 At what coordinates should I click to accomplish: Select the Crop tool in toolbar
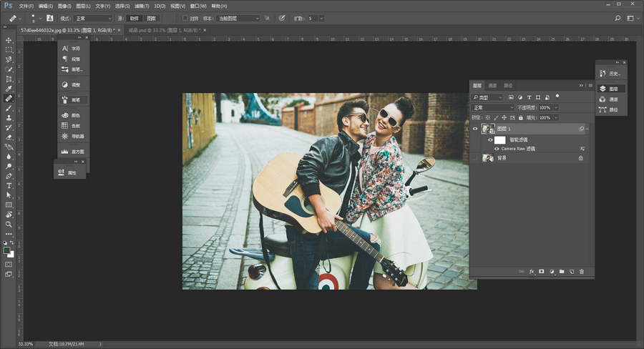click(x=9, y=79)
